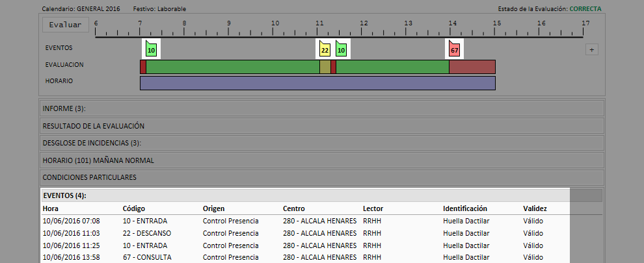Select the green flag event 10 at 07:08

(x=151, y=49)
